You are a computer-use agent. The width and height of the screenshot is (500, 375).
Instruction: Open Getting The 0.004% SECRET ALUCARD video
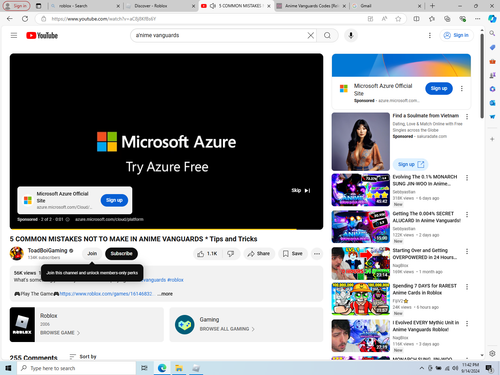(361, 227)
